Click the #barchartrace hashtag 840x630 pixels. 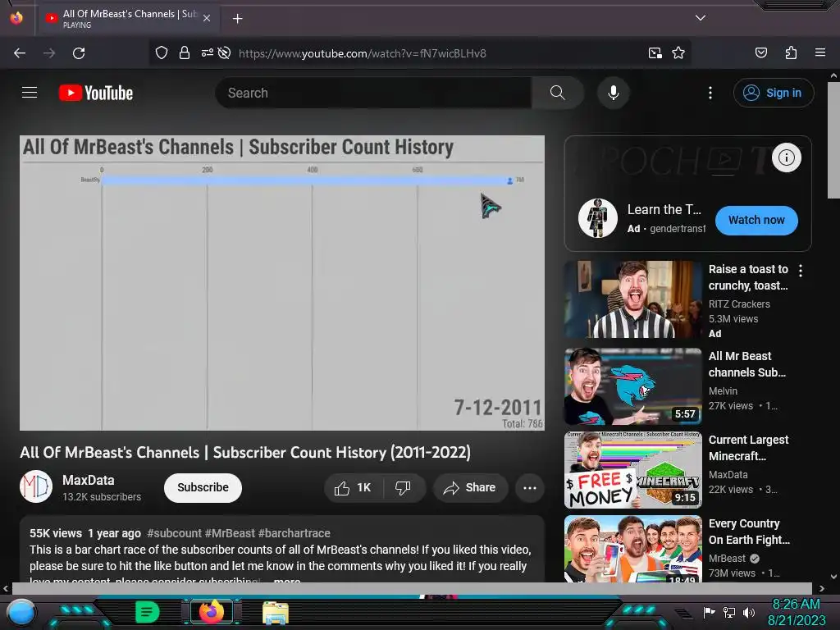point(294,533)
